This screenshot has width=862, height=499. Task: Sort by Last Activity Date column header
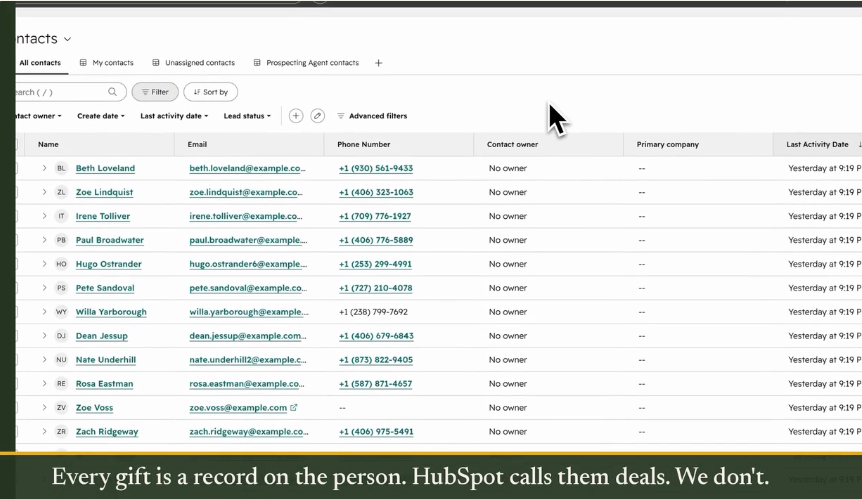coord(817,145)
